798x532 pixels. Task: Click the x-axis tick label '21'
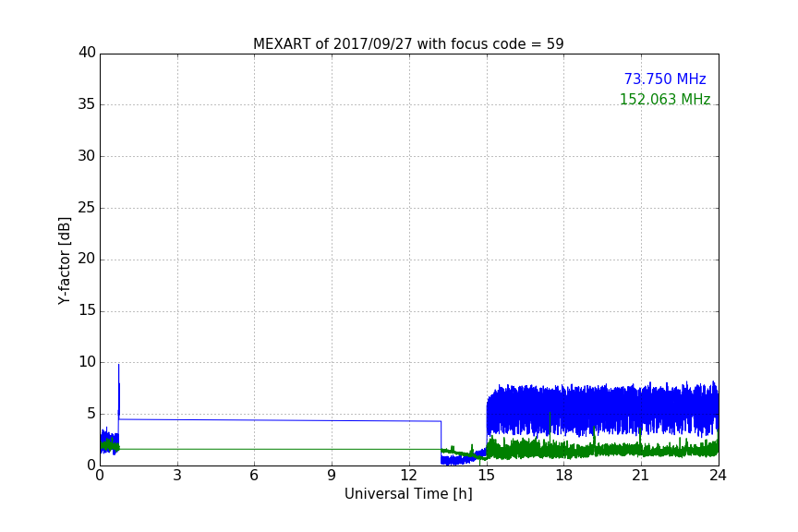point(641,476)
